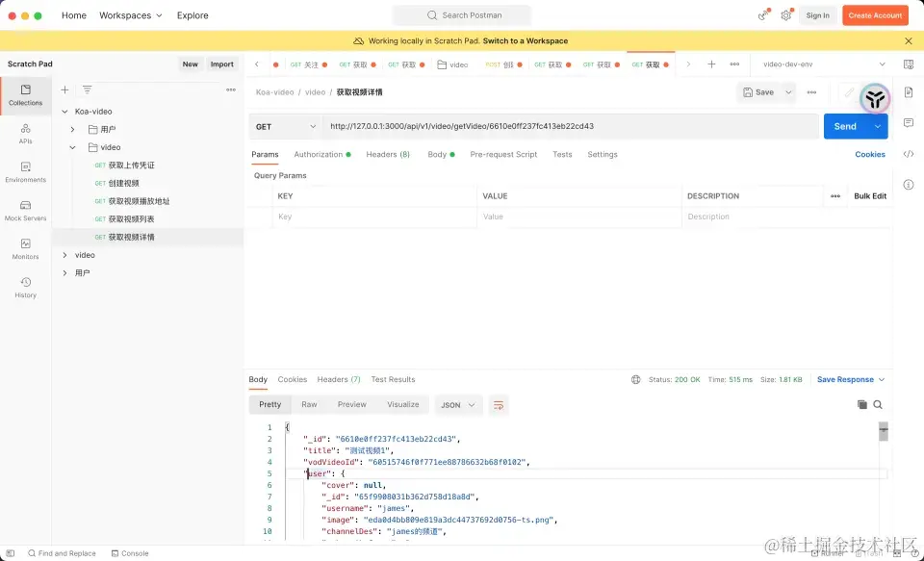Open the Save Response dropdown
Image resolution: width=924 pixels, height=561 pixels.
(851, 379)
